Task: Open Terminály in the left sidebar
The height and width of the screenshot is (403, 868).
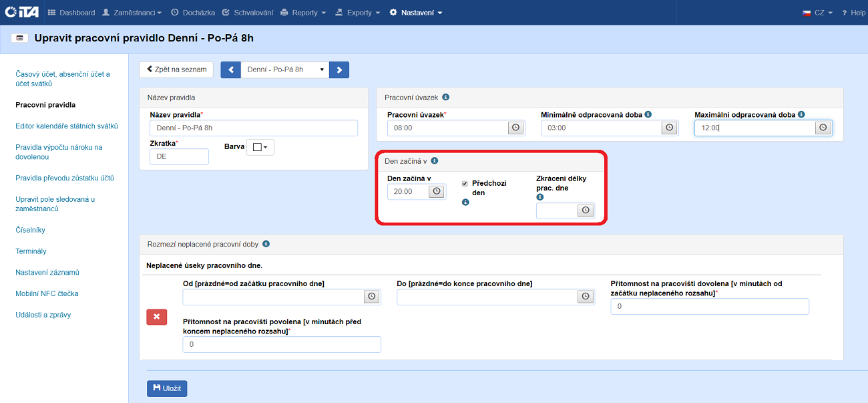Action: click(31, 251)
